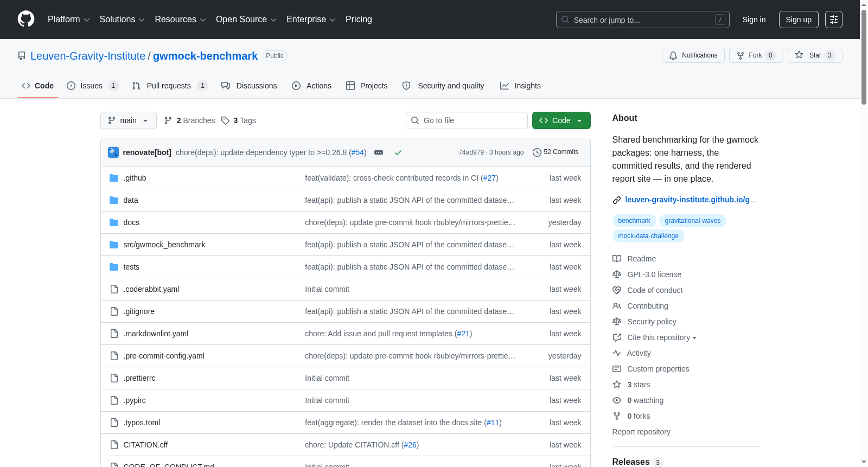
Task: Open the green Code clone dropdown
Action: click(x=561, y=120)
